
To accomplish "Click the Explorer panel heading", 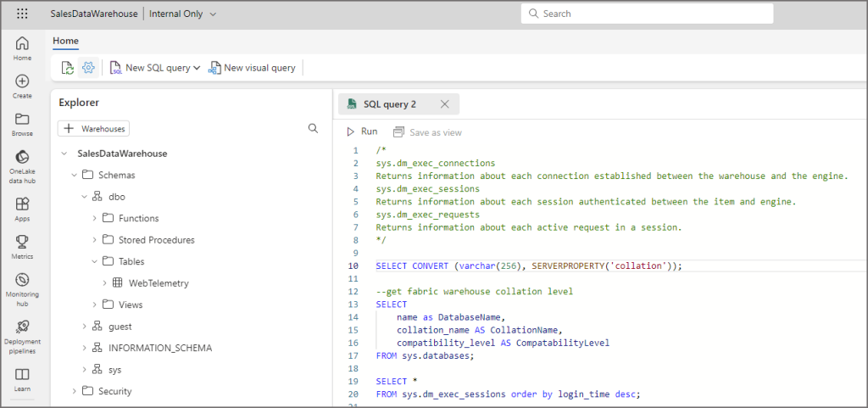I will point(79,103).
